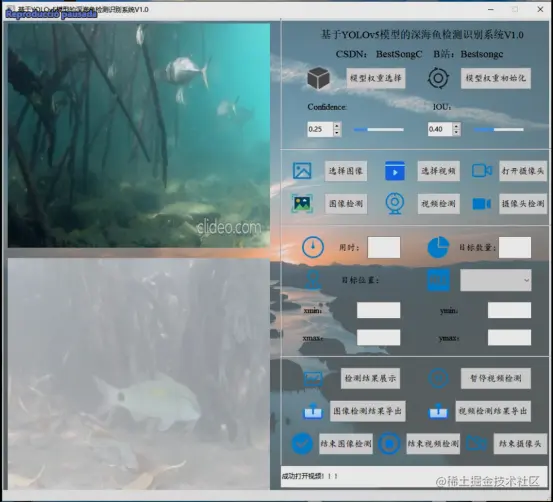
Task: Click the black cube model weights icon
Action: 318,78
